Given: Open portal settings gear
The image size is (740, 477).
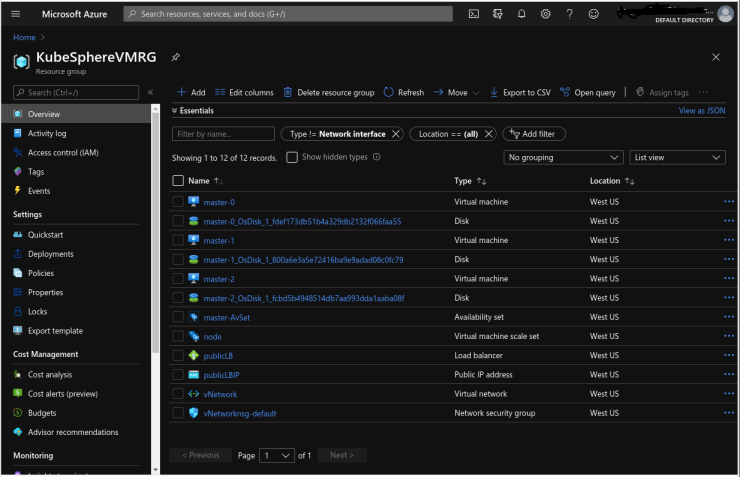Looking at the screenshot, I should point(546,14).
